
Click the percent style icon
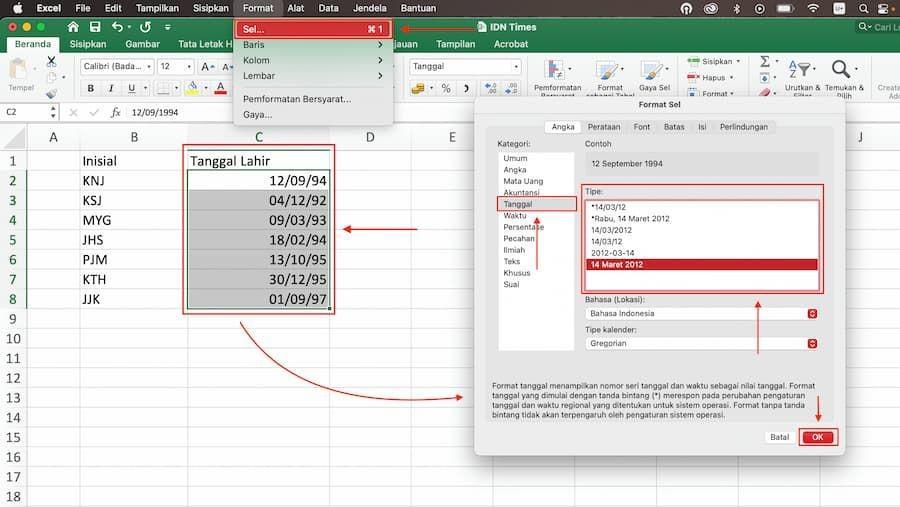(446, 88)
